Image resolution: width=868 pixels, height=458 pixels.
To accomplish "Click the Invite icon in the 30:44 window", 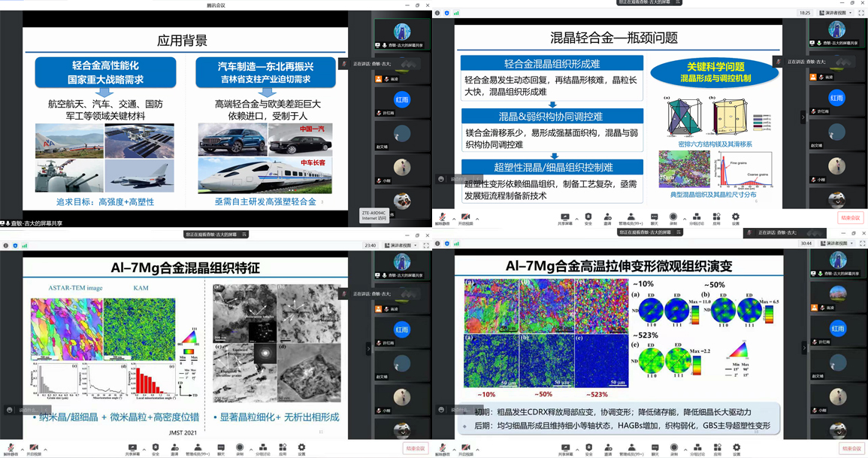I will coord(607,447).
